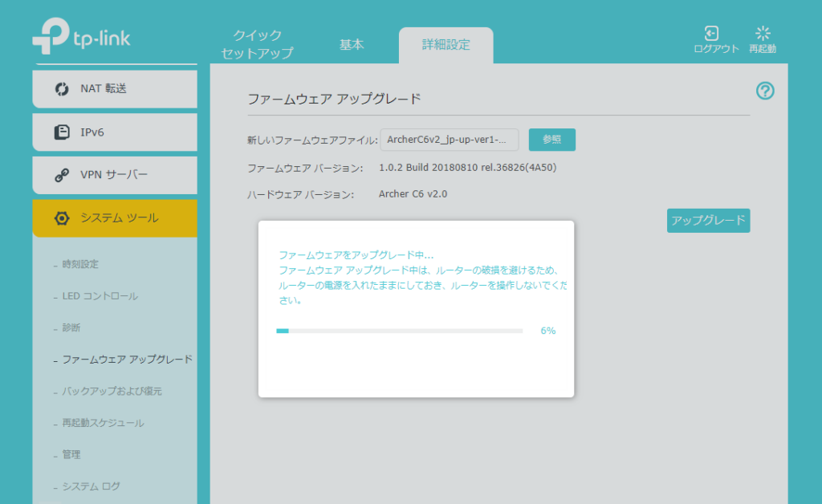Click the IPv6 document icon

[x=62, y=132]
